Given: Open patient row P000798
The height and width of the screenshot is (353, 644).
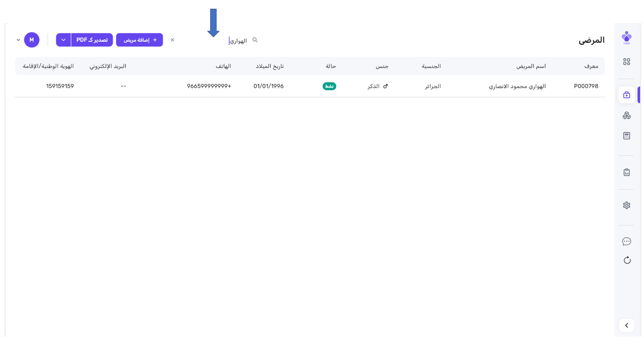Looking at the screenshot, I should 585,86.
